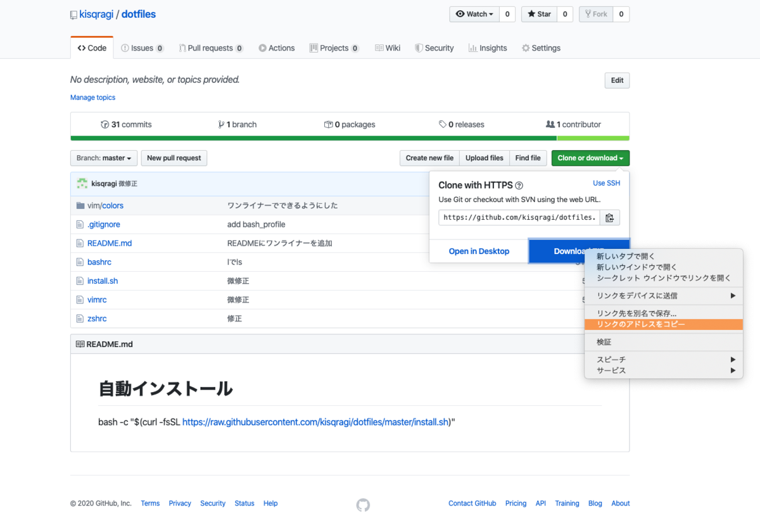Click Manage topics link

click(92, 98)
